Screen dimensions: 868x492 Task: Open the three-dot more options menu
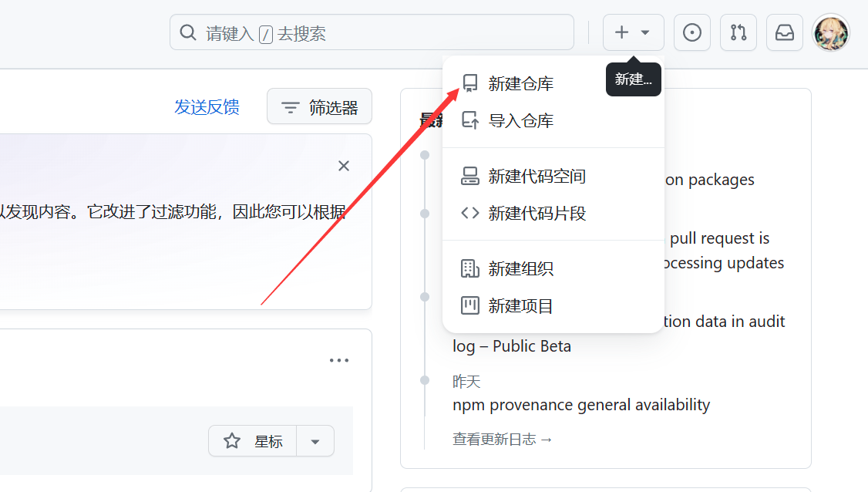point(339,360)
